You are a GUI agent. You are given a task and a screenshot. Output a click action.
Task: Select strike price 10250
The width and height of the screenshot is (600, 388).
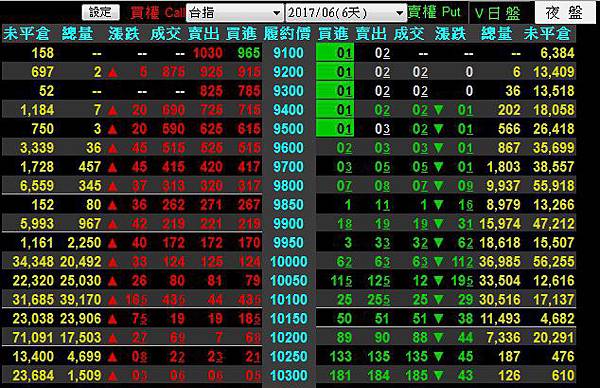click(289, 357)
